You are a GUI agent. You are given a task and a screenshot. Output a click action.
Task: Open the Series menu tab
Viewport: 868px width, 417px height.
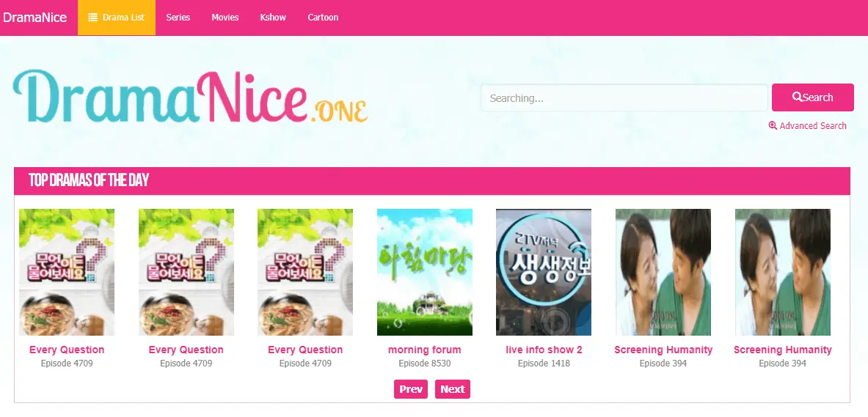point(178,17)
